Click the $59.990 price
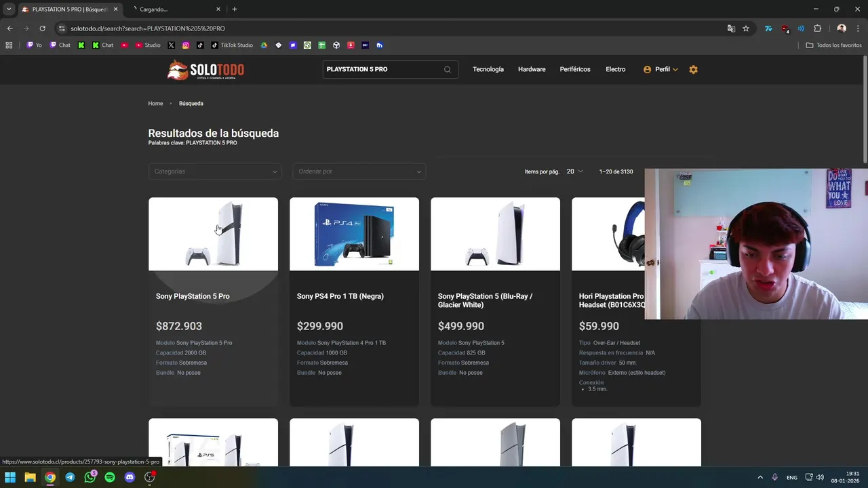 pyautogui.click(x=599, y=326)
